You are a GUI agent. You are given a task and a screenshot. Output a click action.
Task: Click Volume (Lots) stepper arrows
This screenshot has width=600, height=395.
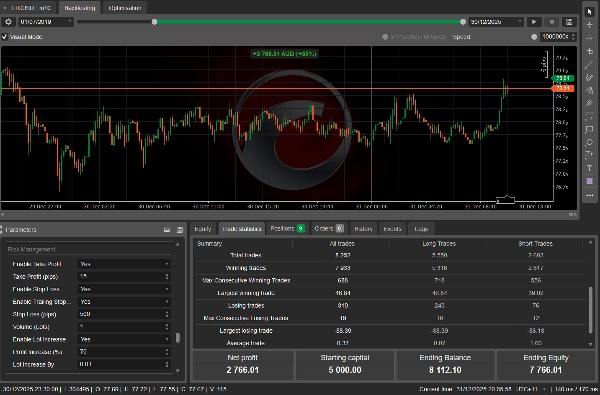(x=167, y=327)
